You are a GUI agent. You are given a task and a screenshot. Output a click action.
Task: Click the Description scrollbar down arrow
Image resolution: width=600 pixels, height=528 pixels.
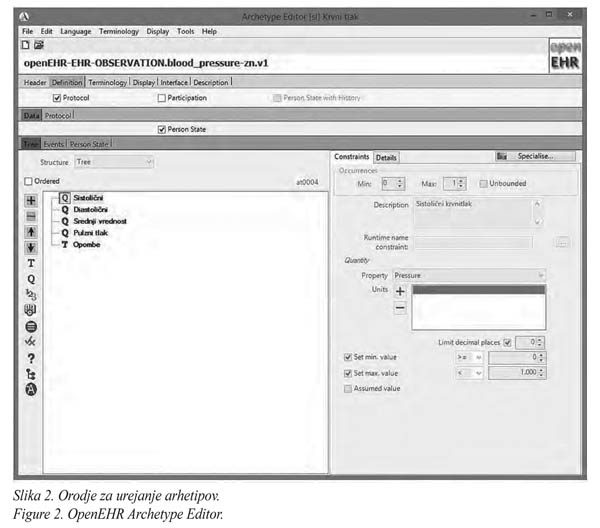pyautogui.click(x=538, y=221)
